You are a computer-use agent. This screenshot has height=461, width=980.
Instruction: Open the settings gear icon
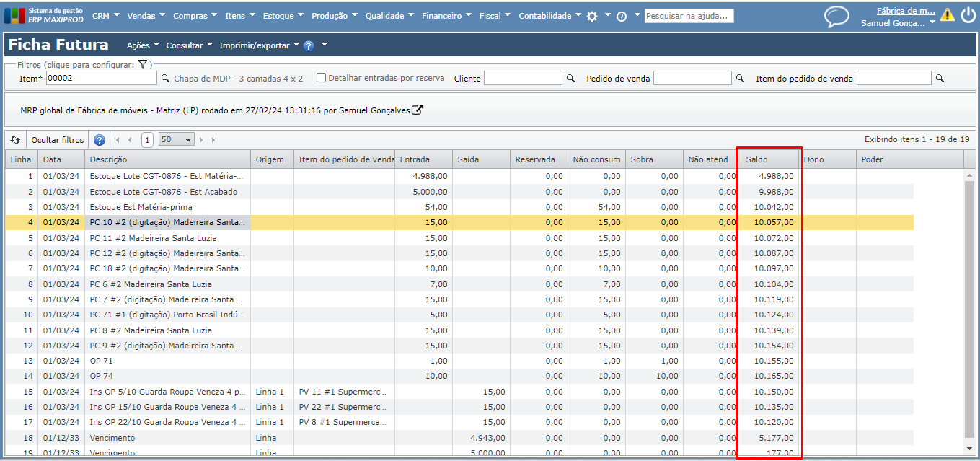coord(592,16)
